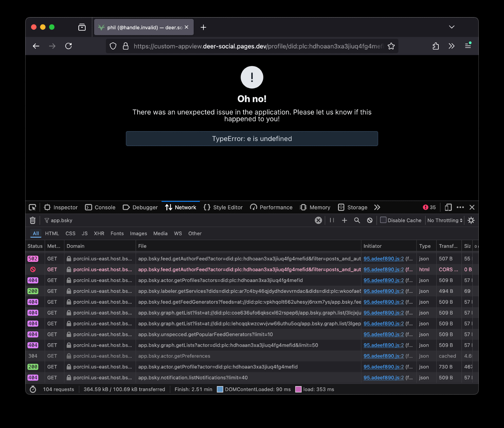
Task: Pick an element from the page
Action: coord(33,207)
